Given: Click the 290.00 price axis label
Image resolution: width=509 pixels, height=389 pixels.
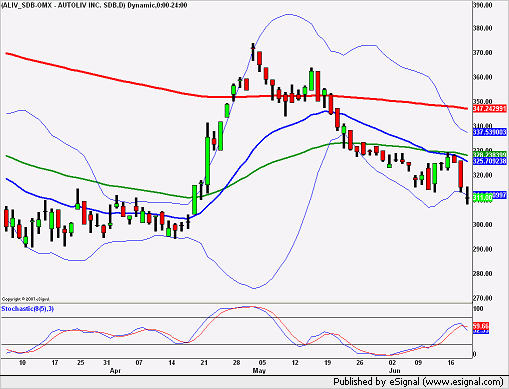Looking at the screenshot, I should [x=482, y=249].
